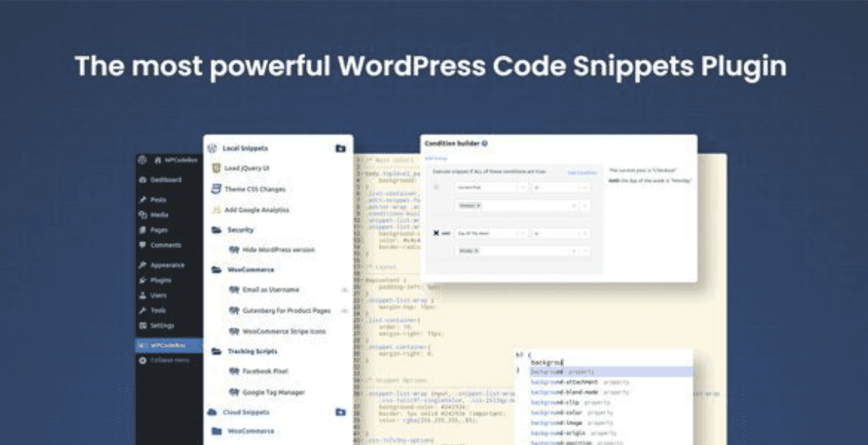Screen dimensions: 868x445
Task: Click the cloud icon on Email as Username
Action: (x=344, y=290)
